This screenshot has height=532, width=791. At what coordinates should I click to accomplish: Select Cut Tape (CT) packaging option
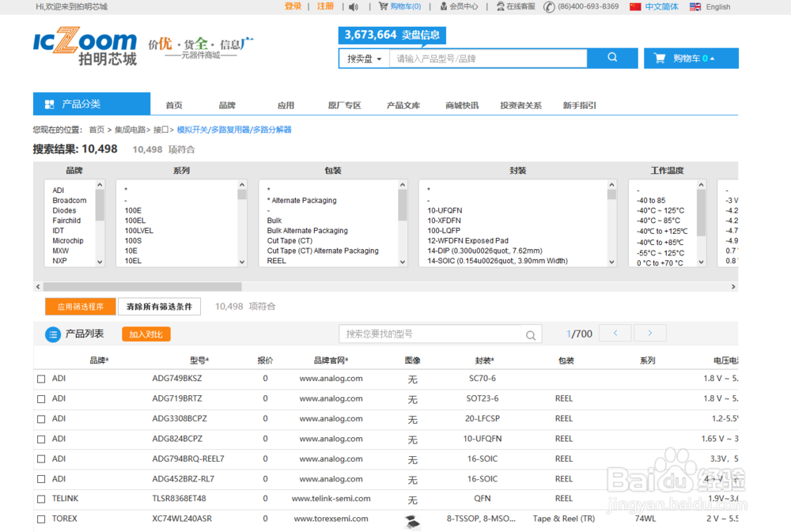pos(290,240)
